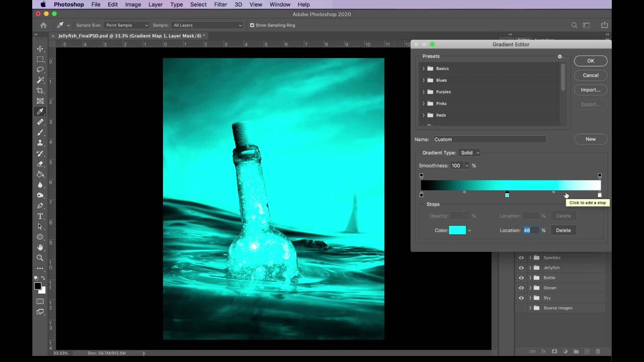The height and width of the screenshot is (362, 644).
Task: Click OK in the Gradient Editor
Action: coord(590,61)
